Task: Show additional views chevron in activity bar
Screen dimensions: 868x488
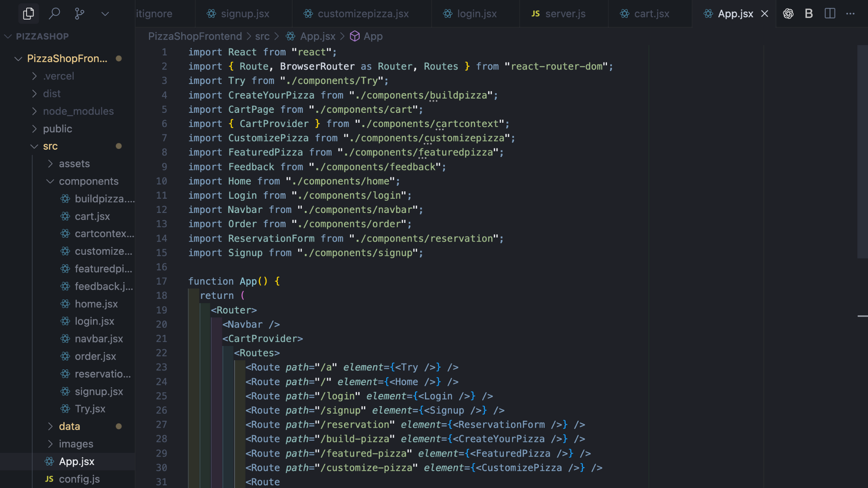Action: (105, 13)
